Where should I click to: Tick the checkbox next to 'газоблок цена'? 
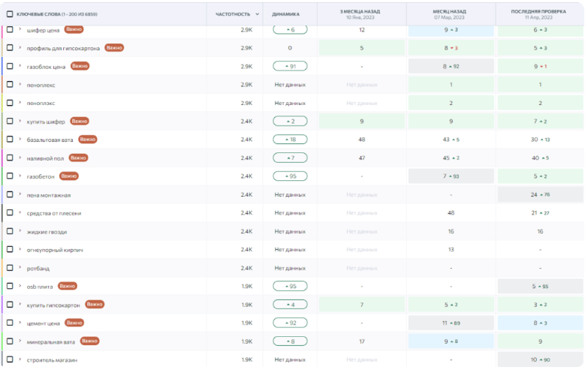[x=10, y=66]
